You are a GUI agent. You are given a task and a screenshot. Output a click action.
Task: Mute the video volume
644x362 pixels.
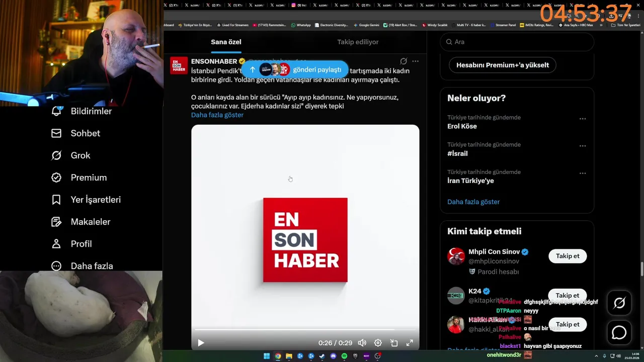pos(362,343)
